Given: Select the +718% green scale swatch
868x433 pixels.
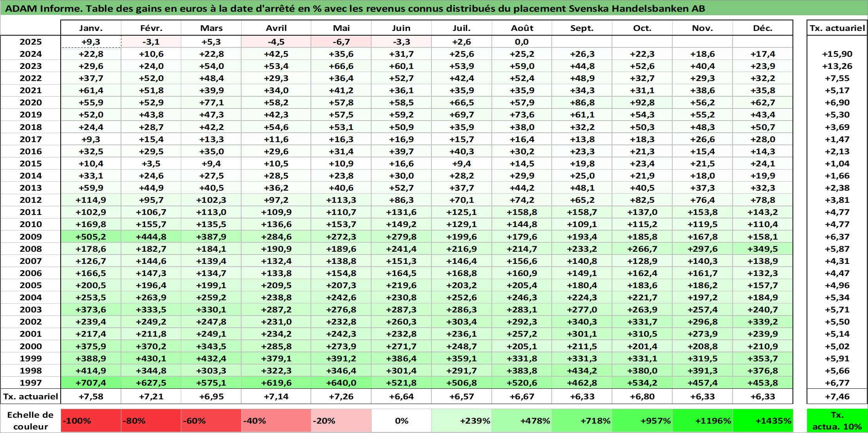Looking at the screenshot, I should pos(582,420).
